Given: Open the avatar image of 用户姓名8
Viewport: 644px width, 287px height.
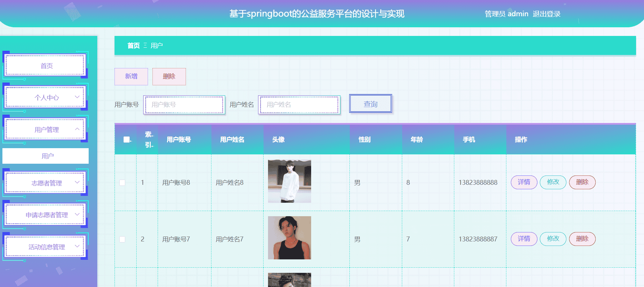Looking at the screenshot, I should [x=289, y=181].
